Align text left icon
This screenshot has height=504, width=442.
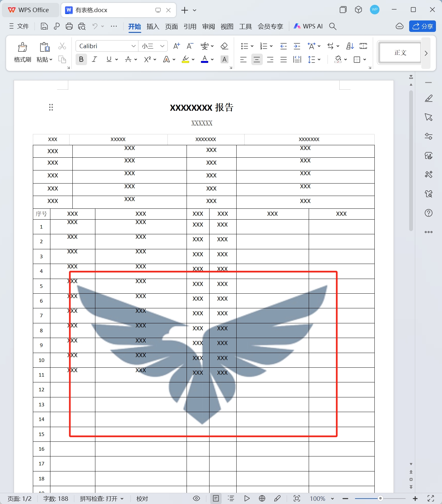click(x=243, y=60)
